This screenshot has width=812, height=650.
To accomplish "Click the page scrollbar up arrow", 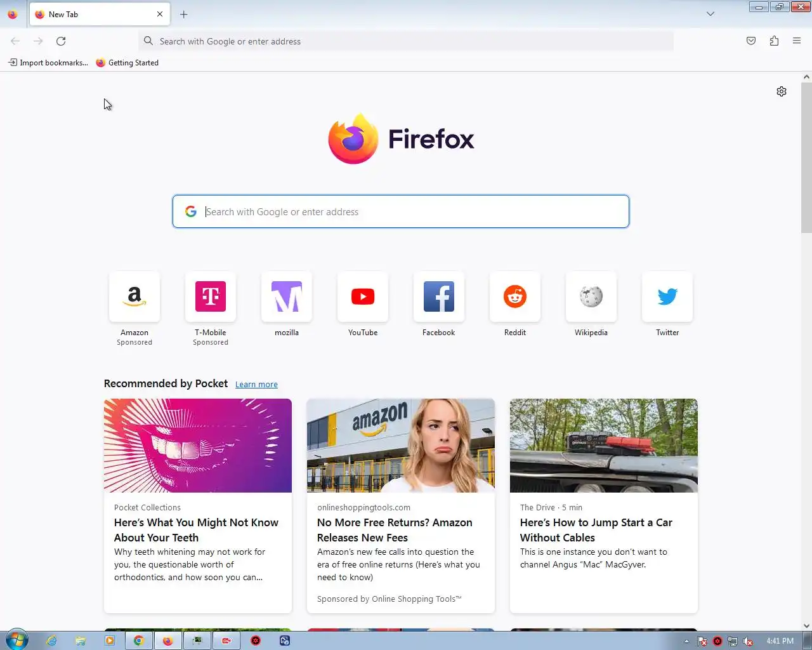I will coord(806,77).
